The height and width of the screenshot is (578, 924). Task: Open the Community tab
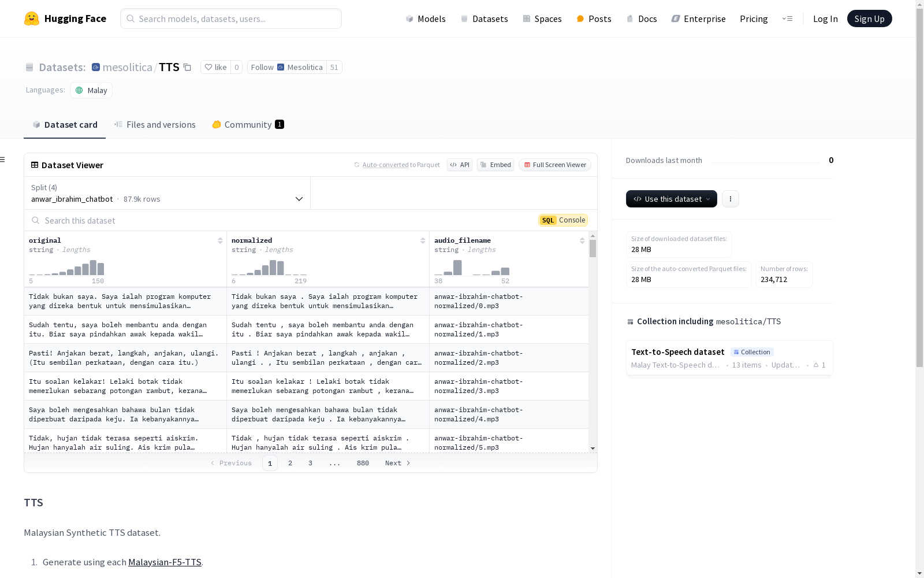[248, 125]
